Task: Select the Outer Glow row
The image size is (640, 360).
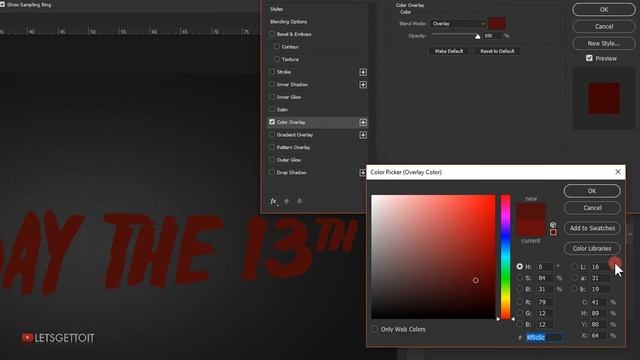Action: point(318,160)
